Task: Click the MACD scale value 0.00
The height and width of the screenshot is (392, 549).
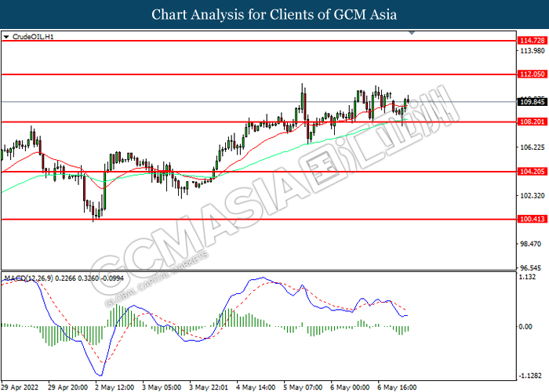Action: 526,327
